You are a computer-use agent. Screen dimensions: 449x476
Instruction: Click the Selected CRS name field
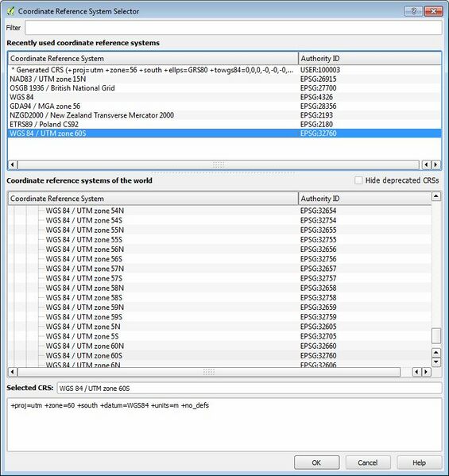tap(250, 389)
